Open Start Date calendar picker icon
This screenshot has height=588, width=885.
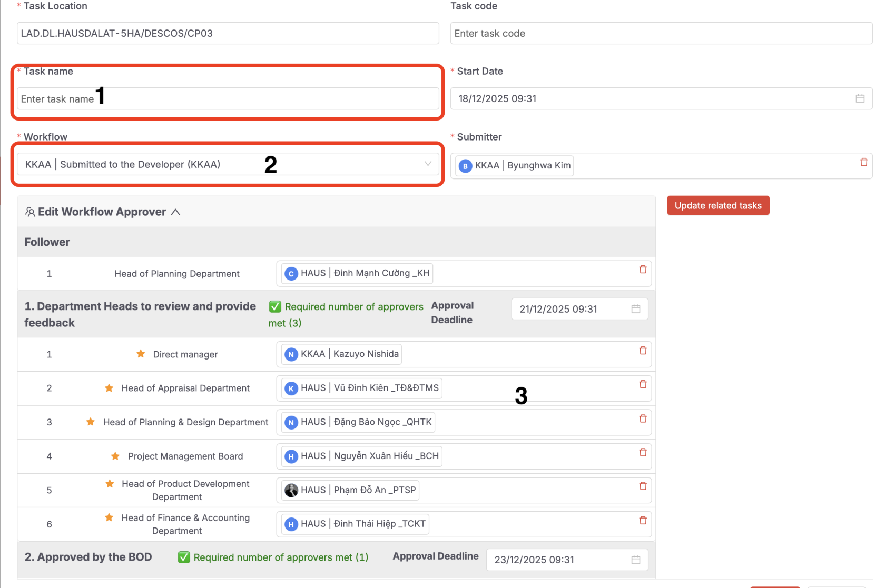[860, 98]
